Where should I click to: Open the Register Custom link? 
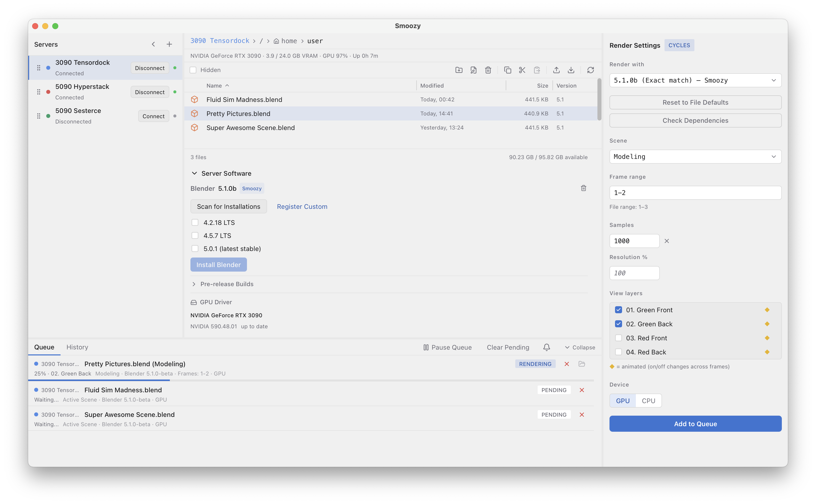coord(302,207)
